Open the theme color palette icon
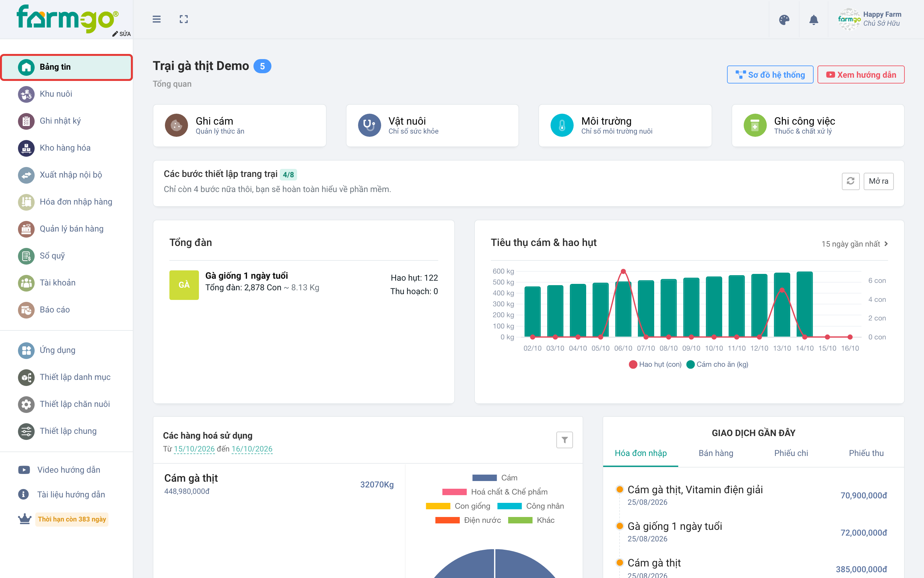Screen dimensions: 924x578 tap(784, 20)
